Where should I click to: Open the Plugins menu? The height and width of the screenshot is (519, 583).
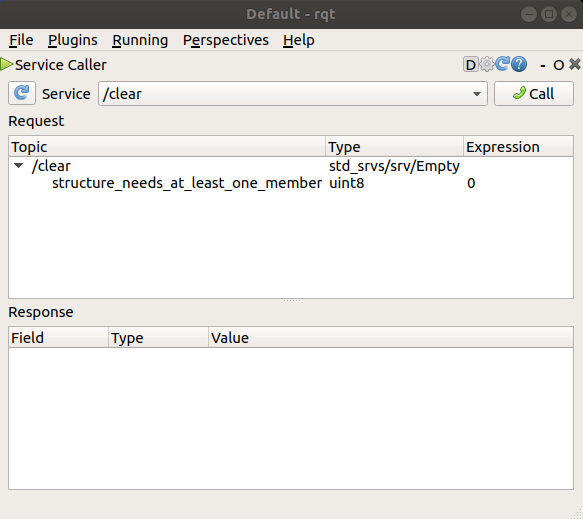[x=73, y=40]
